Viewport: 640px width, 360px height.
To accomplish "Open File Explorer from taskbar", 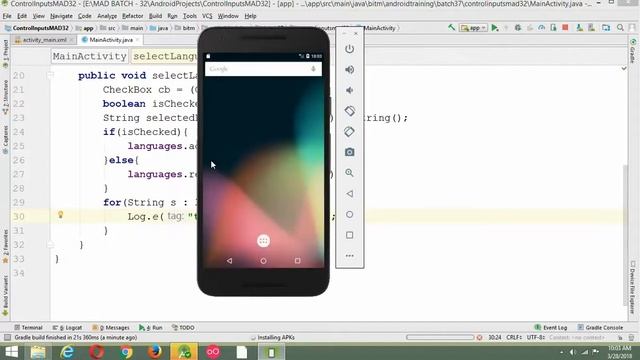I will (x=38, y=352).
